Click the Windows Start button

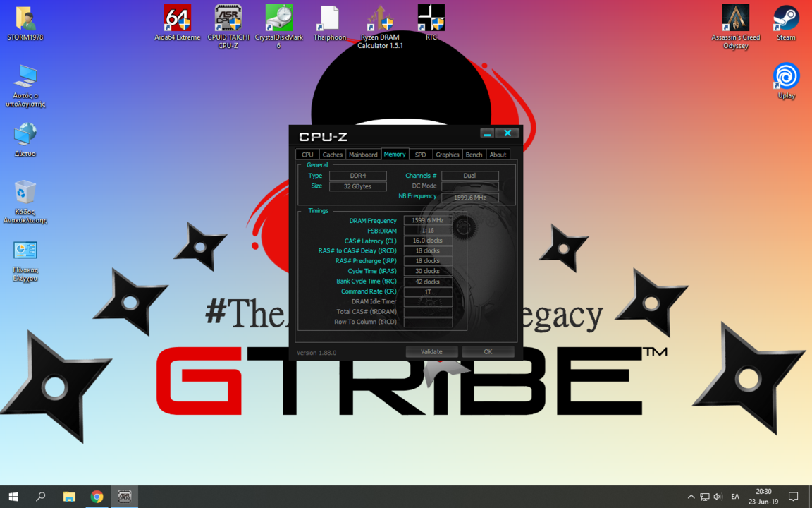13,497
